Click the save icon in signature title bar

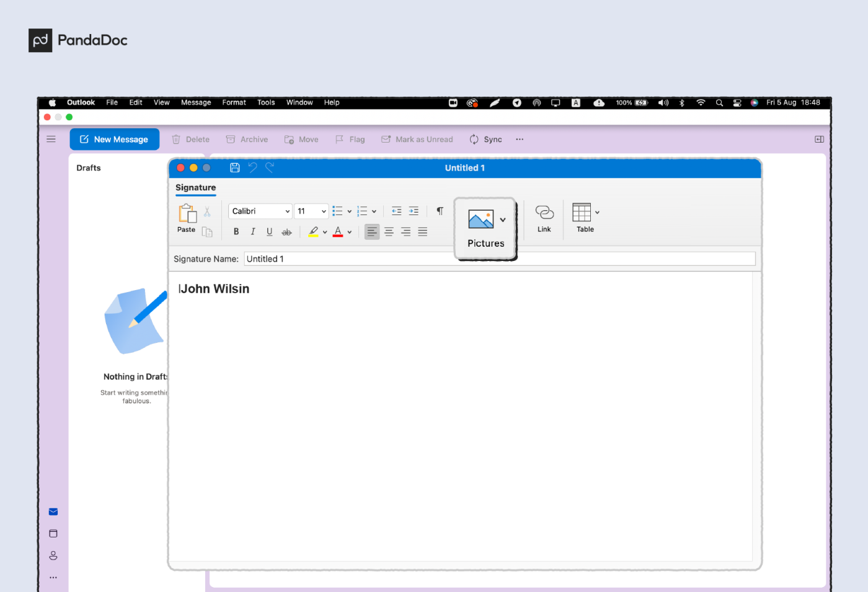(x=235, y=168)
